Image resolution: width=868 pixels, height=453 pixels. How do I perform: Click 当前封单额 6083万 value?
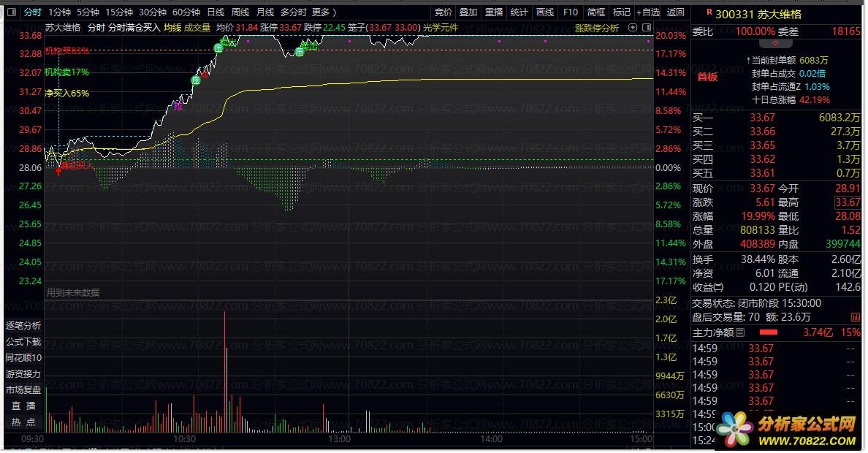coord(814,60)
